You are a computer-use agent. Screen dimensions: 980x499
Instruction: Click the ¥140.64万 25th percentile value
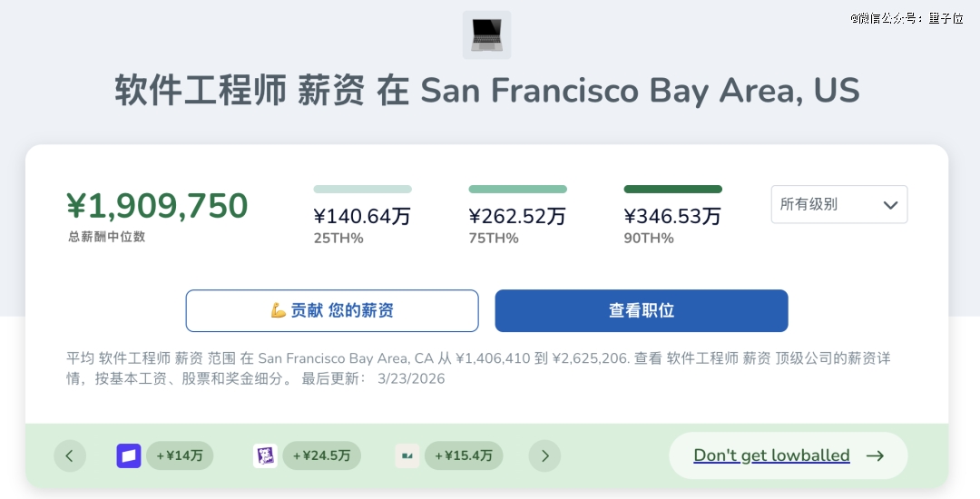(x=362, y=216)
